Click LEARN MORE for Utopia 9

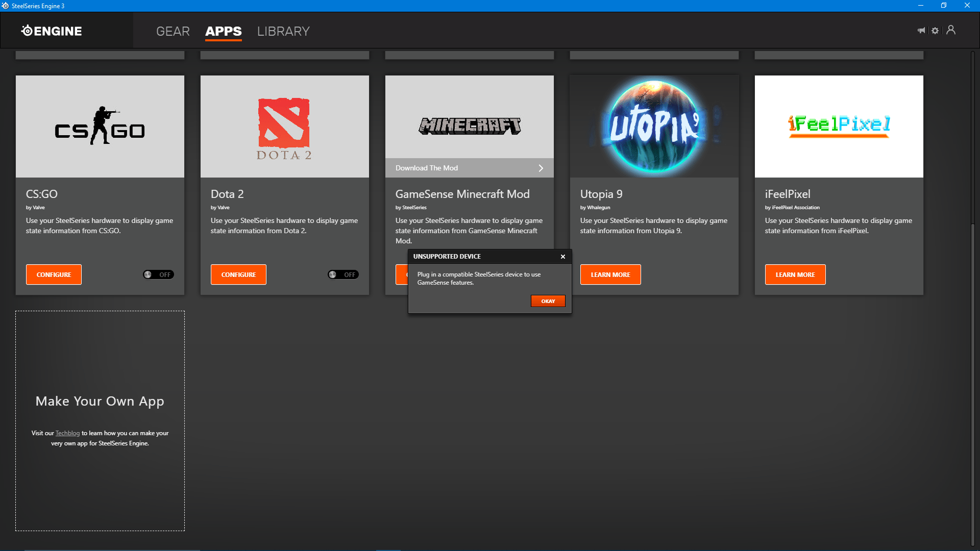610,274
